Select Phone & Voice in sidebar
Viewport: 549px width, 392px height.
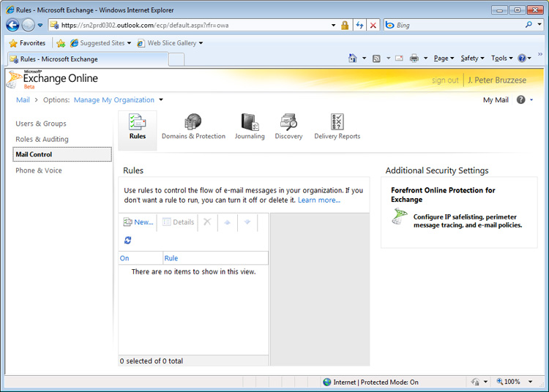tap(39, 170)
